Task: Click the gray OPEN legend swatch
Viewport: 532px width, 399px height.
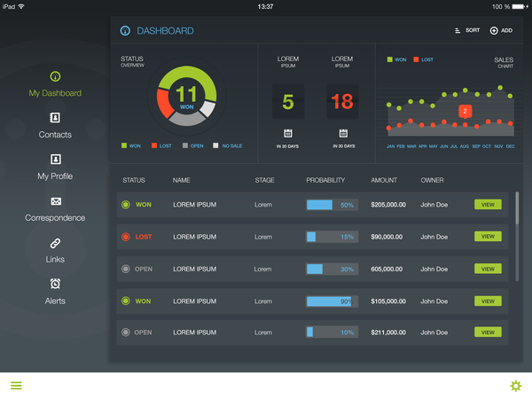Action: pos(185,145)
